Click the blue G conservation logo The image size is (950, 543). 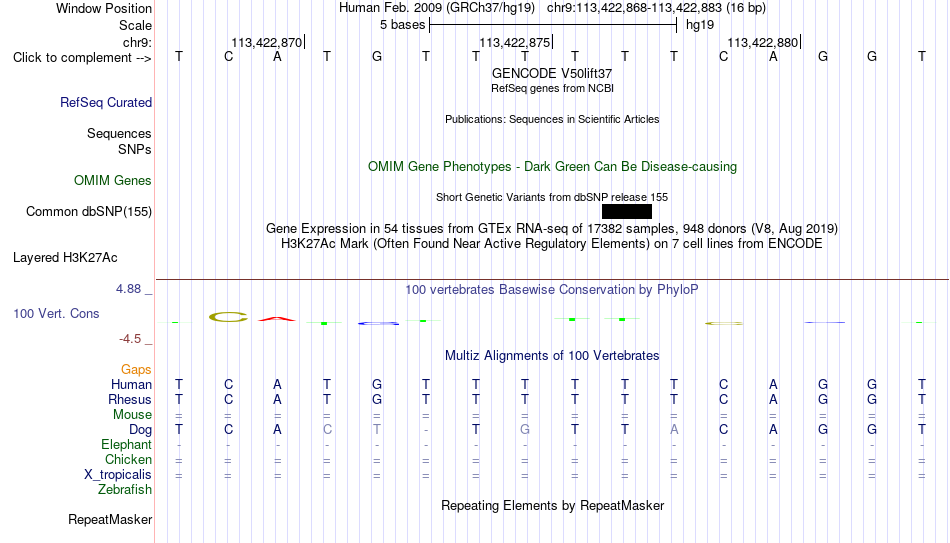(378, 324)
